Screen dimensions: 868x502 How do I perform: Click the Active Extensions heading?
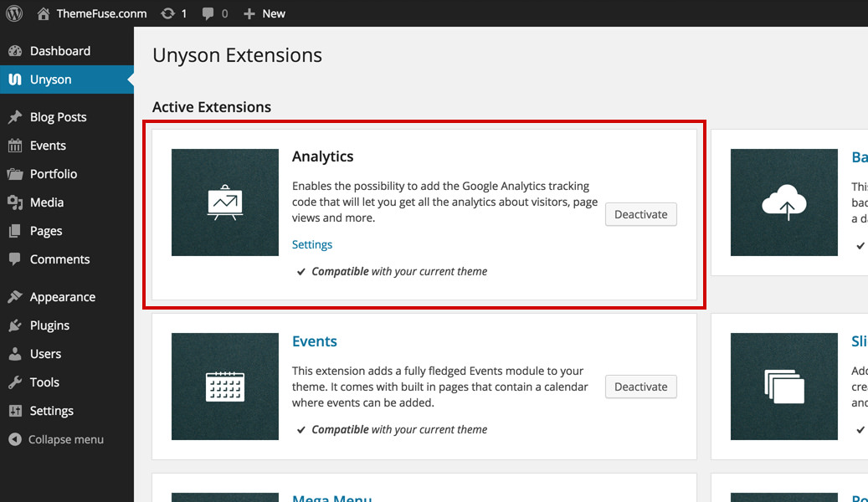click(212, 107)
